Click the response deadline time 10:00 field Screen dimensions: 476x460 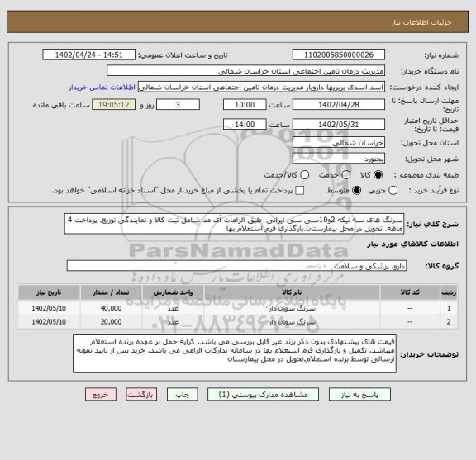point(245,105)
